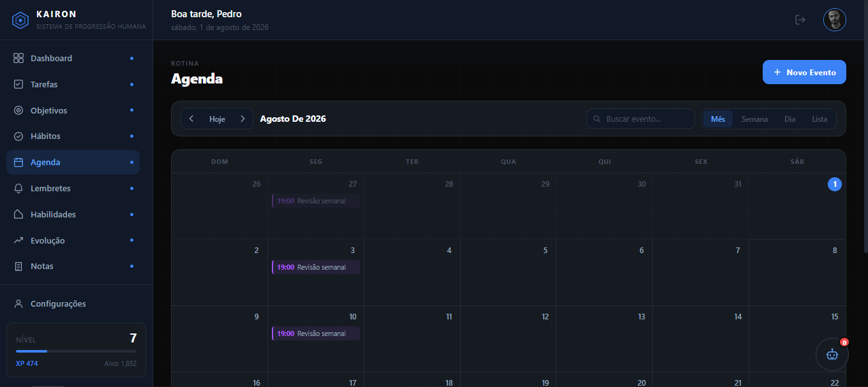The height and width of the screenshot is (387, 868).
Task: Open Hábitos in the sidebar
Action: (x=73, y=136)
